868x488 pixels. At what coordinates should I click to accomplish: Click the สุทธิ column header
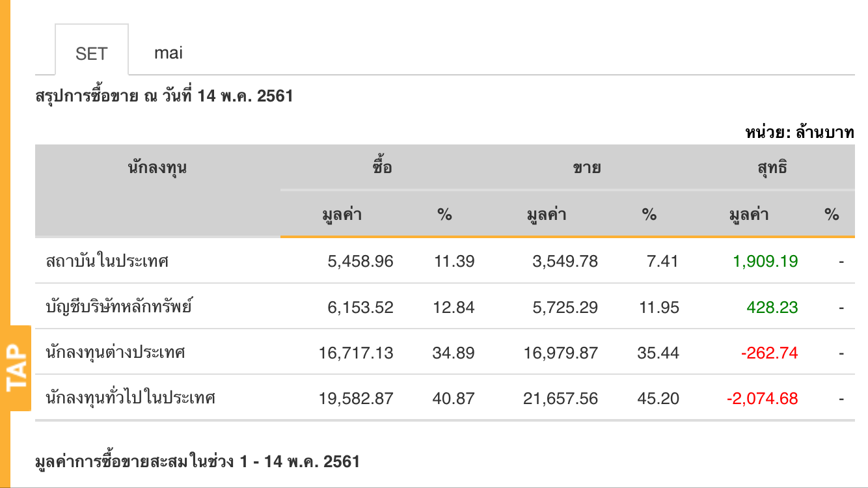click(x=772, y=168)
